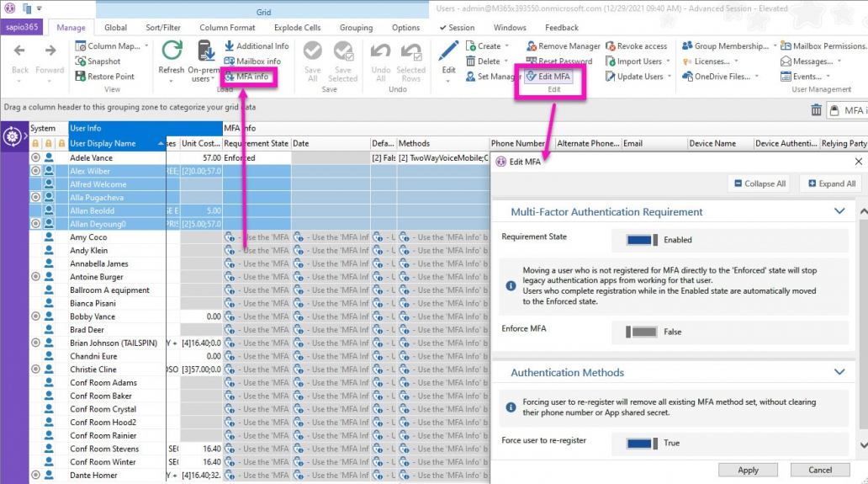Image resolution: width=868 pixels, height=484 pixels.
Task: Click the trash icon above the grid
Action: (816, 110)
